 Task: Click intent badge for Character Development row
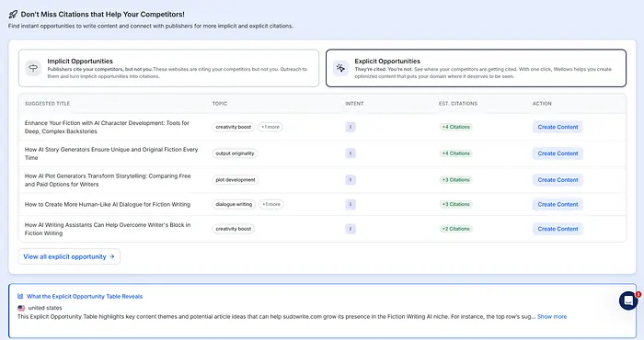click(x=351, y=127)
